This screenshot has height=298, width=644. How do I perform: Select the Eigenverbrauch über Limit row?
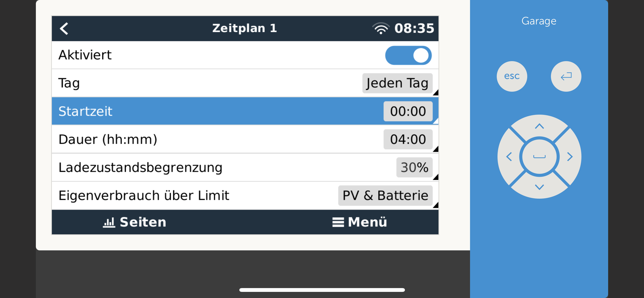click(x=245, y=196)
